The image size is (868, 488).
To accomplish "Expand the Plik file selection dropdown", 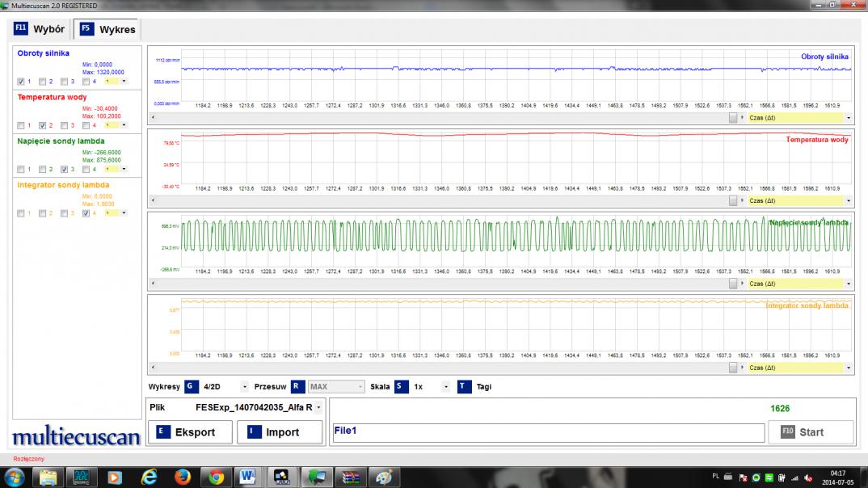I will 318,408.
